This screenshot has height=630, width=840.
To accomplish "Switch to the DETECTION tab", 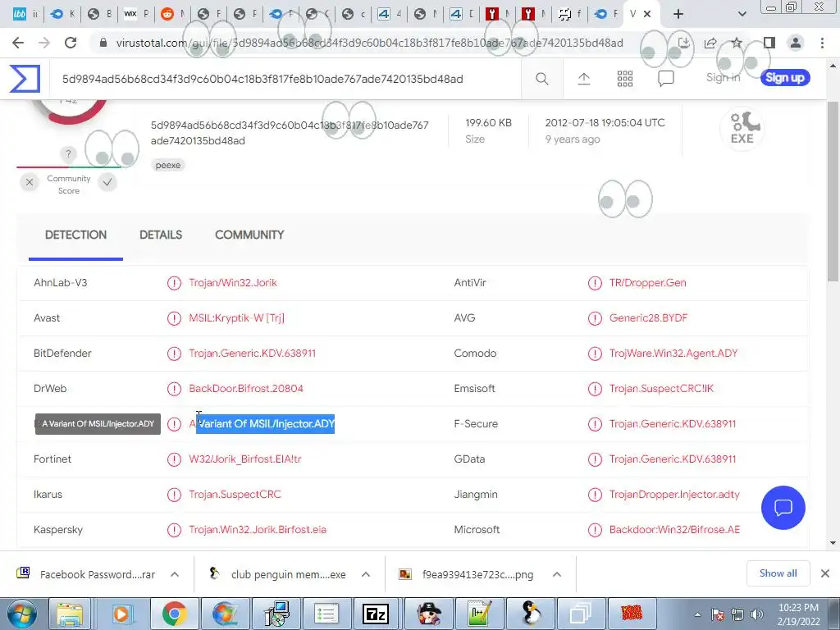I will point(75,235).
